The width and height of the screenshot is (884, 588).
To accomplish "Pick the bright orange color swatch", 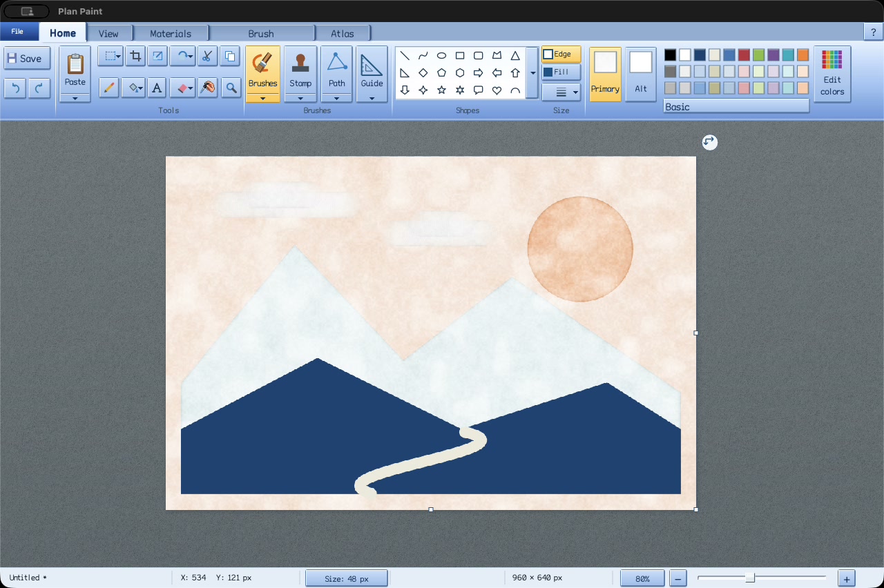I will [803, 55].
